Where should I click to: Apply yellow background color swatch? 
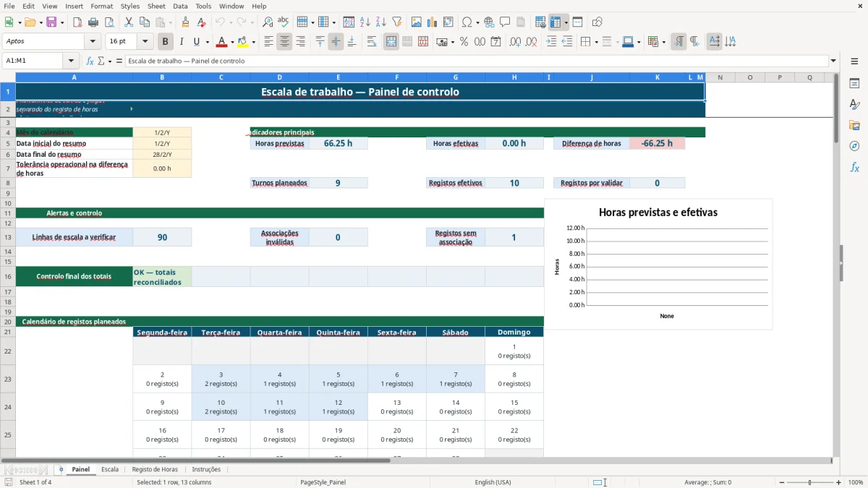click(x=242, y=42)
